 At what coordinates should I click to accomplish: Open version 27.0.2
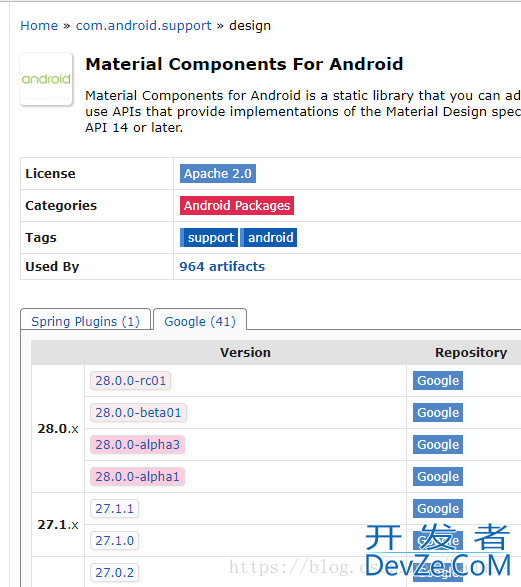point(115,573)
